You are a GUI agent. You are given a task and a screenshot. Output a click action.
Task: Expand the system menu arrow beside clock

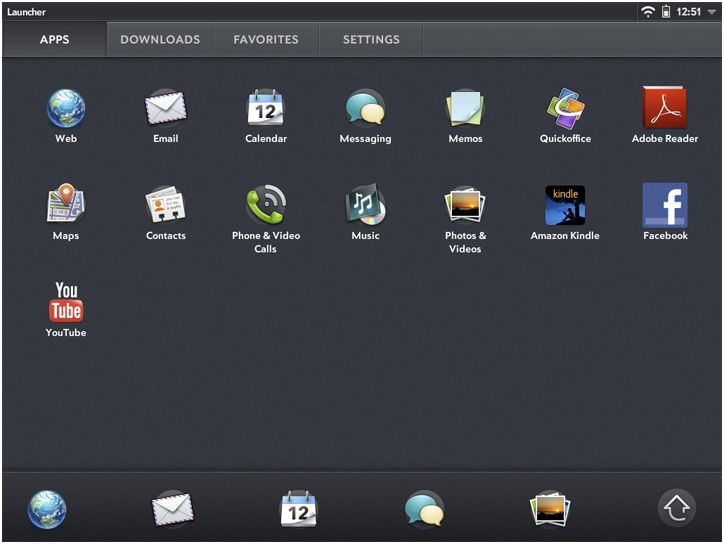pos(712,12)
